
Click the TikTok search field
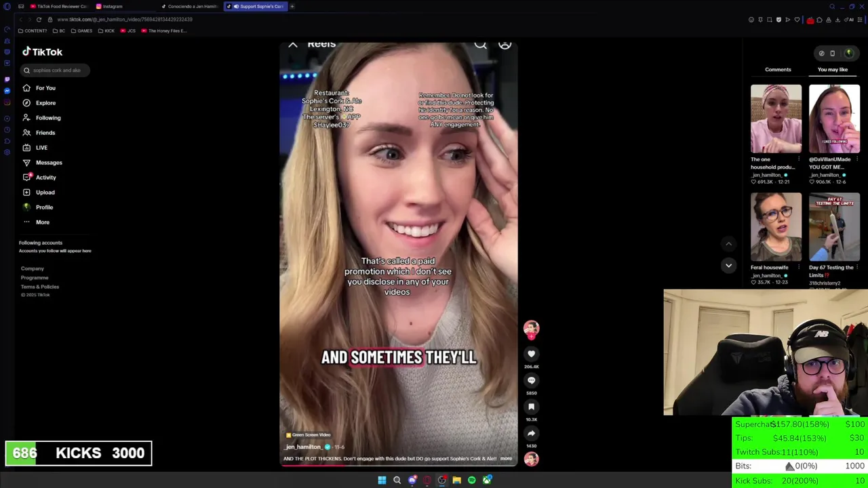54,70
